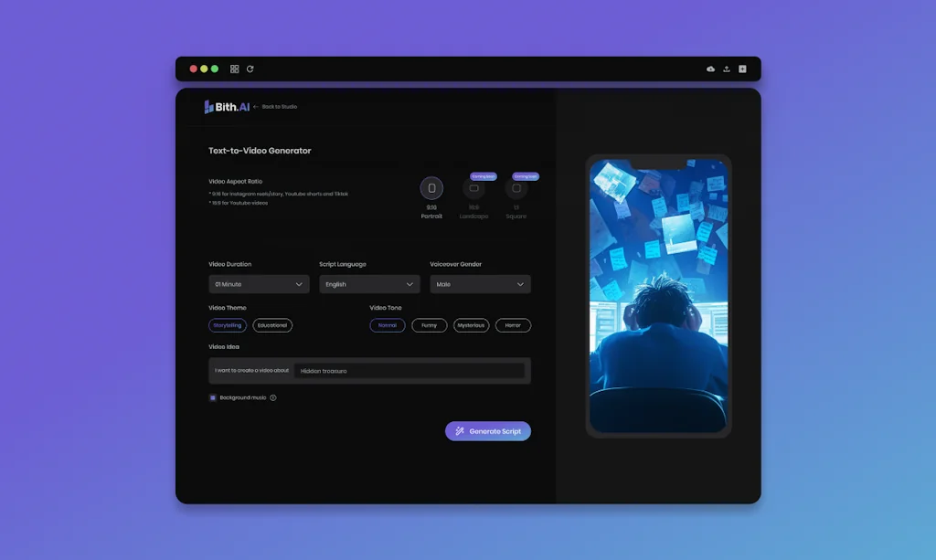
Task: Click the refresh icon in the browser toolbar
Action: pos(250,69)
